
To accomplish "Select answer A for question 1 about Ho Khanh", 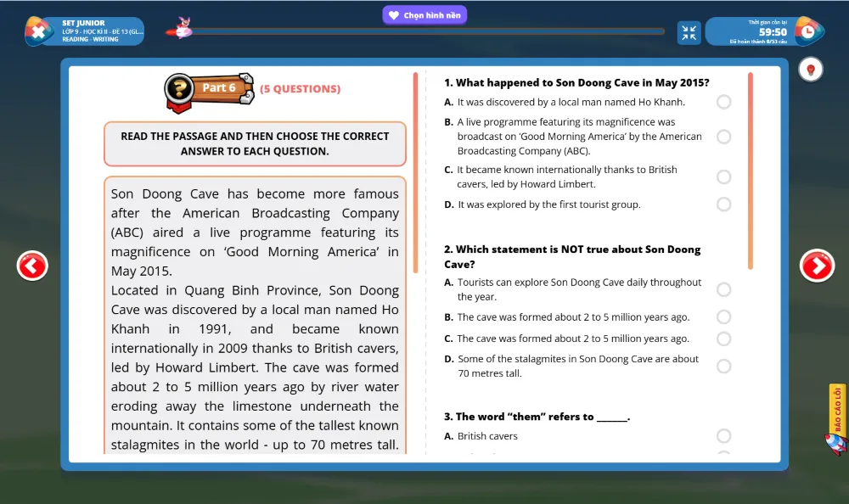I will [x=723, y=102].
